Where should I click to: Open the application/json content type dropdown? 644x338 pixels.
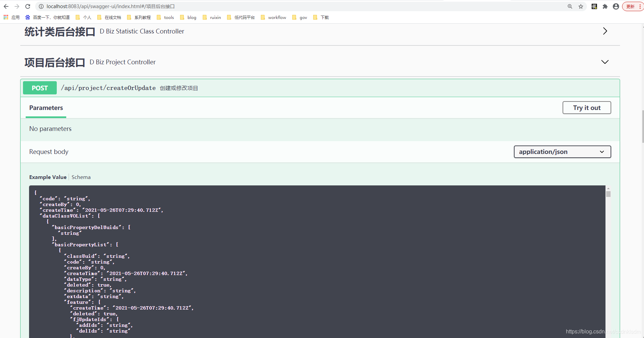pyautogui.click(x=562, y=152)
